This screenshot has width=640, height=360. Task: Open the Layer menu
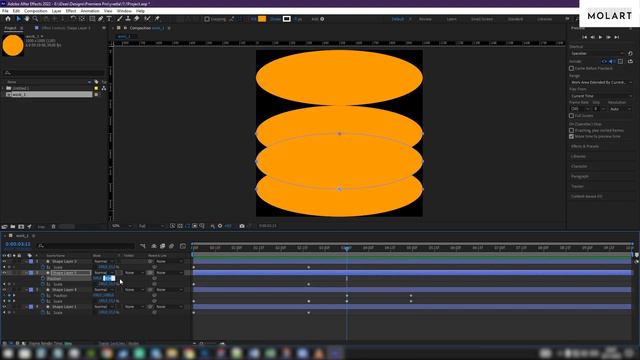tap(56, 11)
